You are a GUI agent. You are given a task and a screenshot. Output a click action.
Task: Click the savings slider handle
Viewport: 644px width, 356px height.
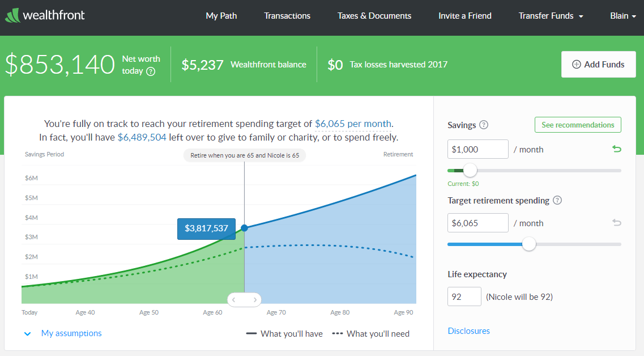[x=470, y=170]
